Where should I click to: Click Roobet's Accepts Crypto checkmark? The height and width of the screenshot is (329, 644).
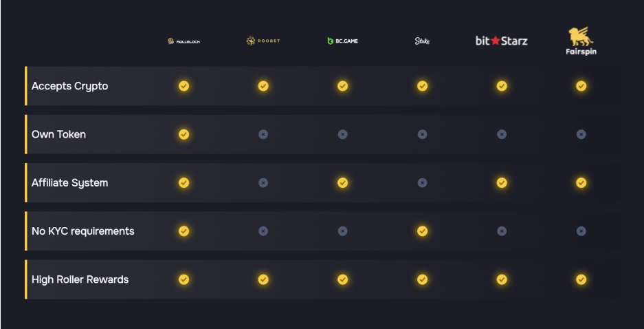[263, 86]
